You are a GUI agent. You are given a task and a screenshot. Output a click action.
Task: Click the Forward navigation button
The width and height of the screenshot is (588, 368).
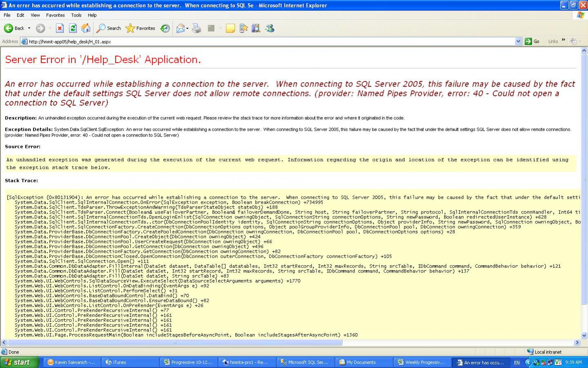point(40,28)
